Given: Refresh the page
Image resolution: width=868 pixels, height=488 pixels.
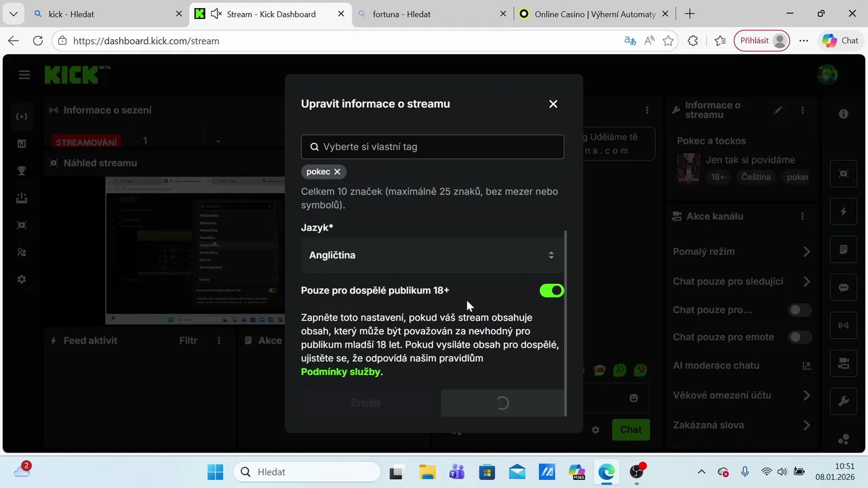Looking at the screenshot, I should pyautogui.click(x=38, y=41).
